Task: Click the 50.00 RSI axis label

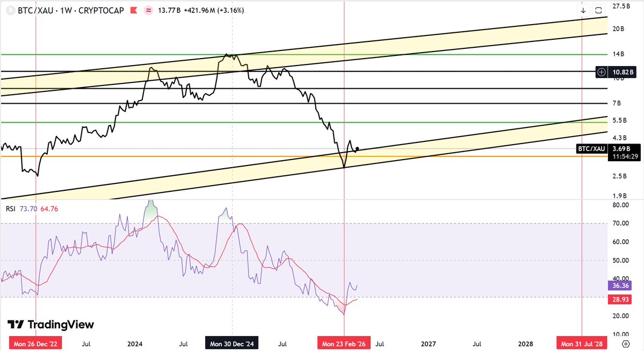Action: click(x=620, y=260)
